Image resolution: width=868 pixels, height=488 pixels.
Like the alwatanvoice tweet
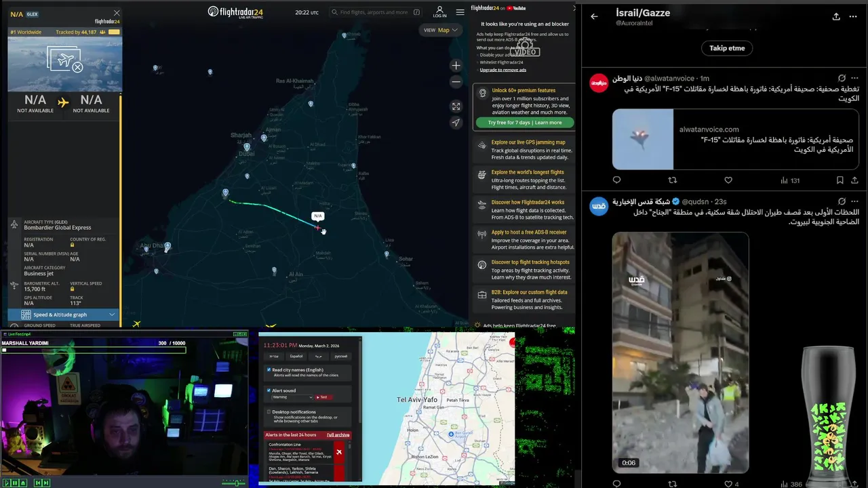(x=728, y=180)
